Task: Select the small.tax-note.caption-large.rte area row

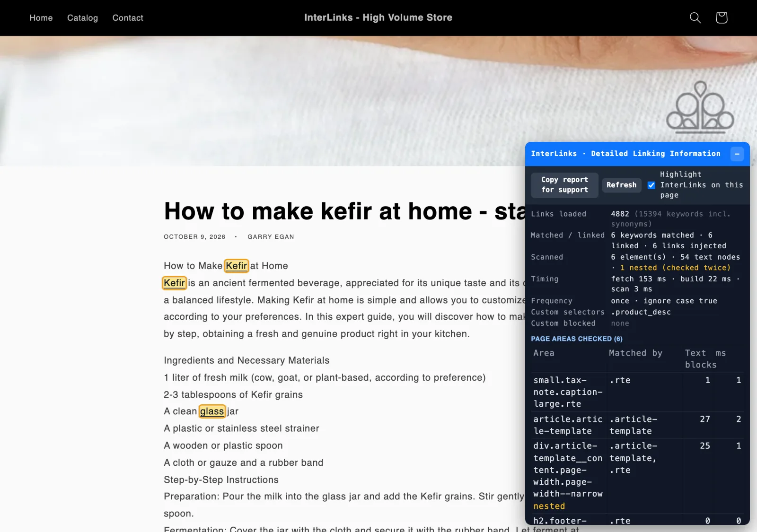Action: click(x=637, y=392)
